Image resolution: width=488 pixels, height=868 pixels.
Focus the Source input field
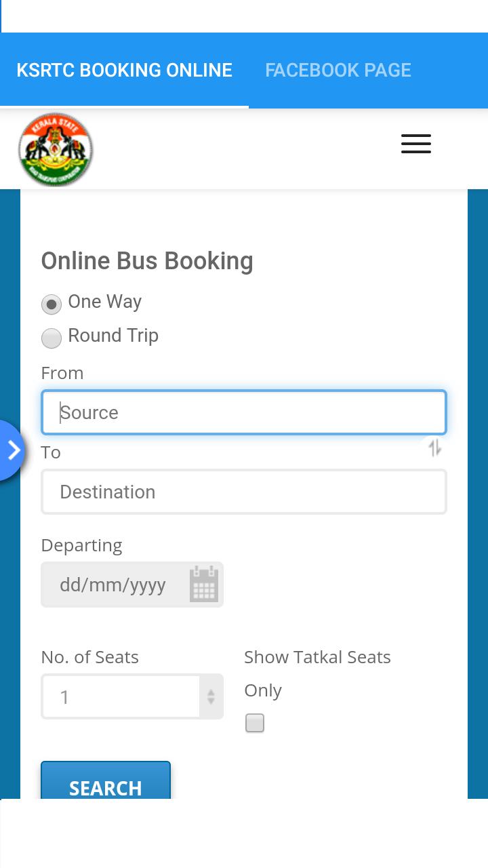coord(243,412)
